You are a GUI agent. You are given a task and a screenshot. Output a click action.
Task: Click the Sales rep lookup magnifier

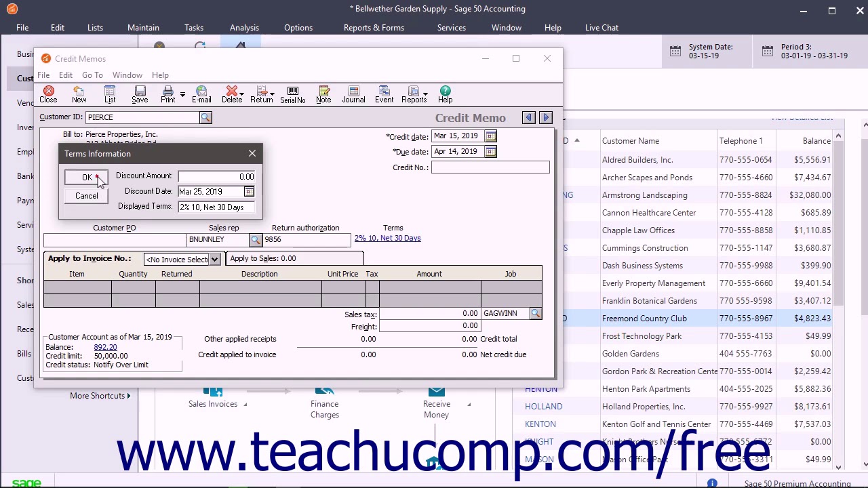pos(256,240)
